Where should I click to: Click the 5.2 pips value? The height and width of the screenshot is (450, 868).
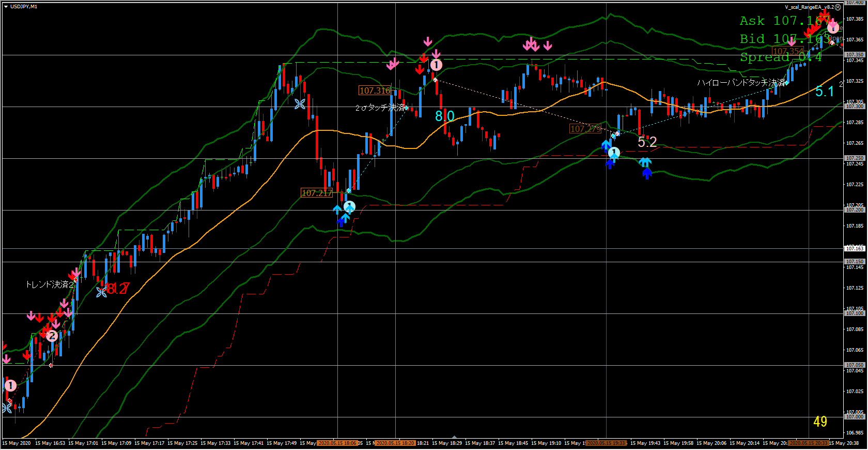point(647,142)
